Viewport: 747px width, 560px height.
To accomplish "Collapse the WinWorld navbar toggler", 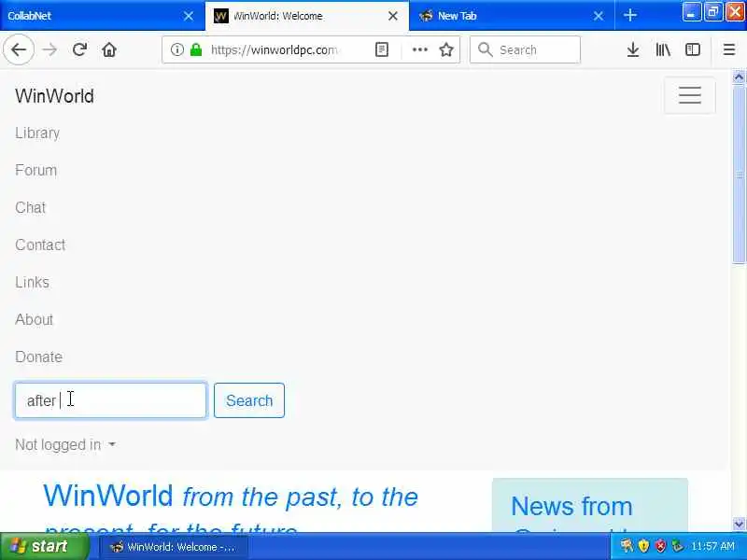I will point(689,95).
